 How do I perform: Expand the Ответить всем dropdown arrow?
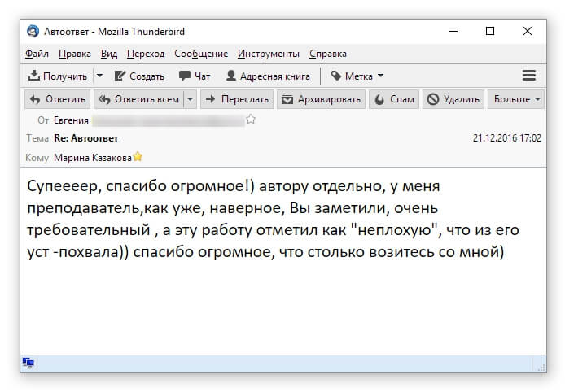tap(191, 99)
